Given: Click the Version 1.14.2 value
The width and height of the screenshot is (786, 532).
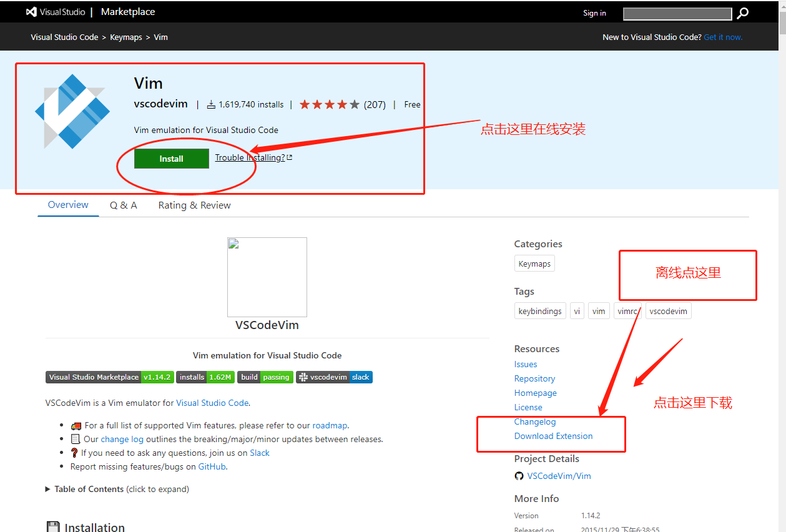Looking at the screenshot, I should pos(591,516).
